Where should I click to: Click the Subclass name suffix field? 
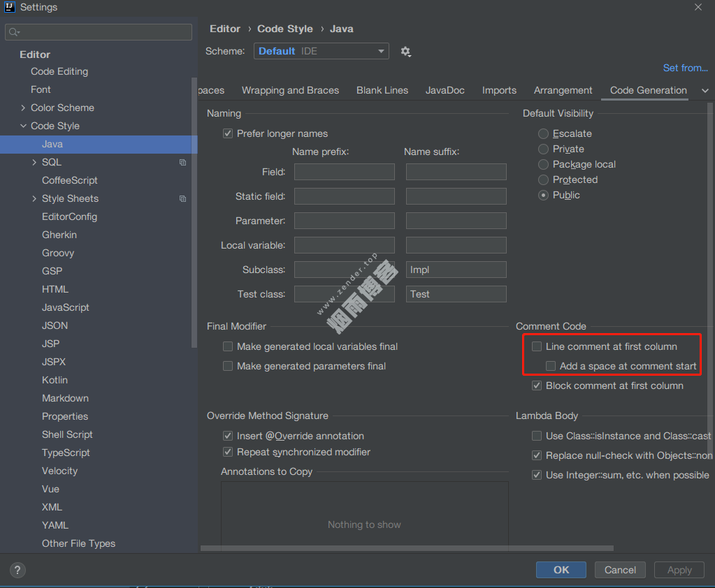click(x=456, y=270)
